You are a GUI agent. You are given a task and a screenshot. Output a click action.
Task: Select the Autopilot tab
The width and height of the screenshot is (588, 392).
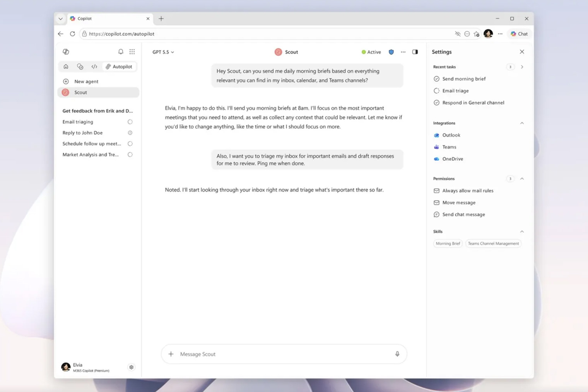coord(119,66)
